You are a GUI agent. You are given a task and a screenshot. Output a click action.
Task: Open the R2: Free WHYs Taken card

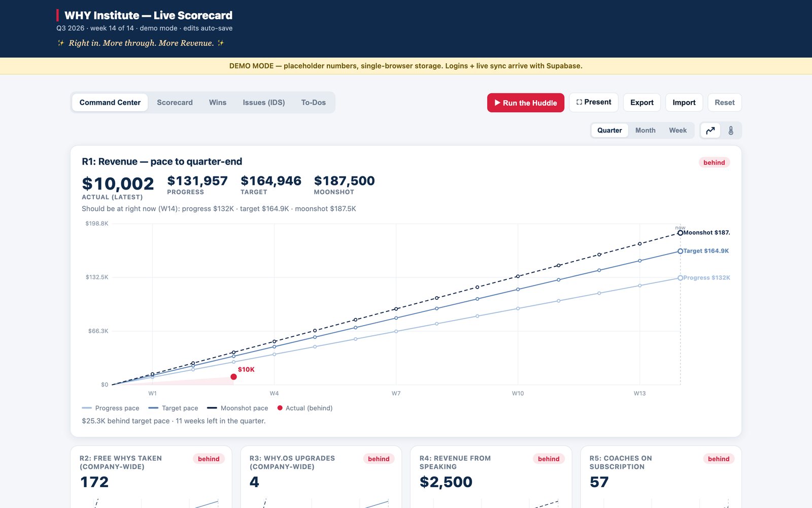click(151, 477)
